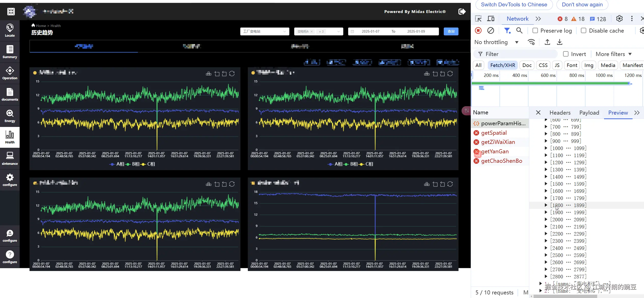Remove the 变电柜A tag

coord(312,32)
